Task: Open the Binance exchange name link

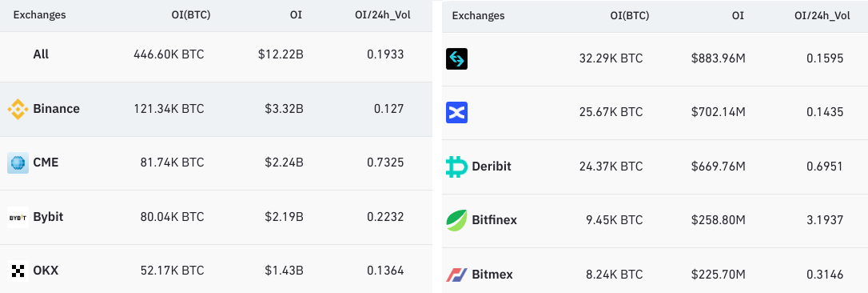Action: (x=57, y=109)
